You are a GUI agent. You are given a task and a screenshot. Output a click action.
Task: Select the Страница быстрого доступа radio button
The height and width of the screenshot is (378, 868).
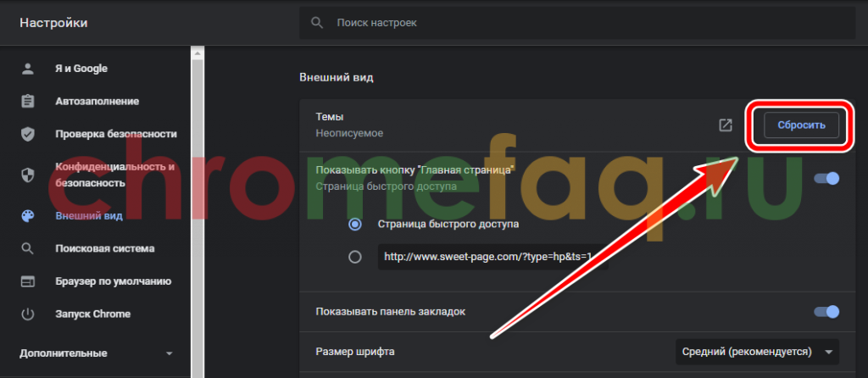355,225
